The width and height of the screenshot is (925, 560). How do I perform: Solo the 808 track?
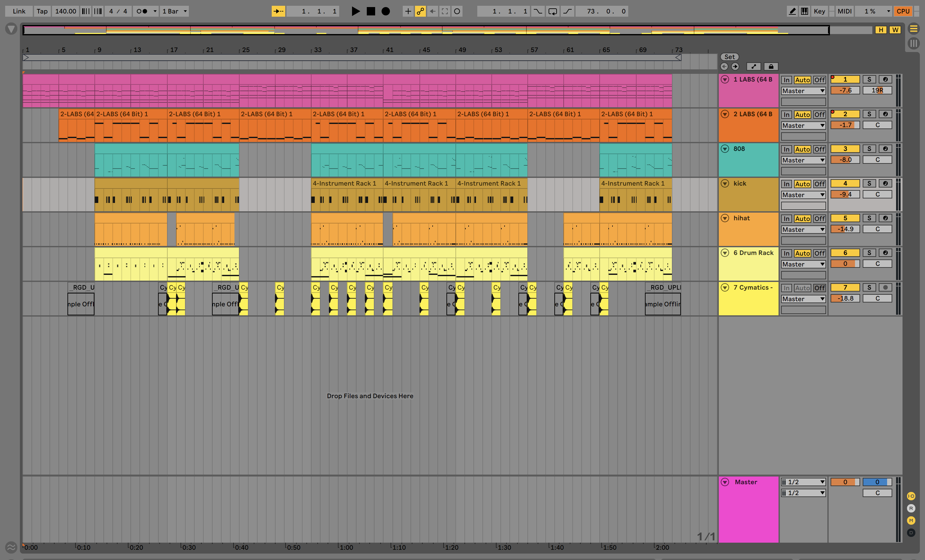(x=869, y=149)
